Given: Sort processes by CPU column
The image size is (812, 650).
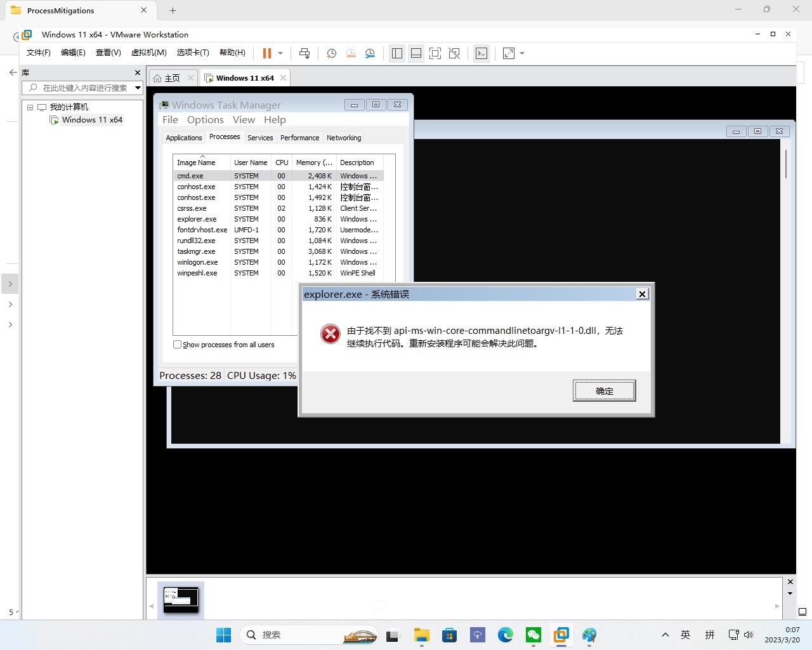Looking at the screenshot, I should click(x=282, y=162).
